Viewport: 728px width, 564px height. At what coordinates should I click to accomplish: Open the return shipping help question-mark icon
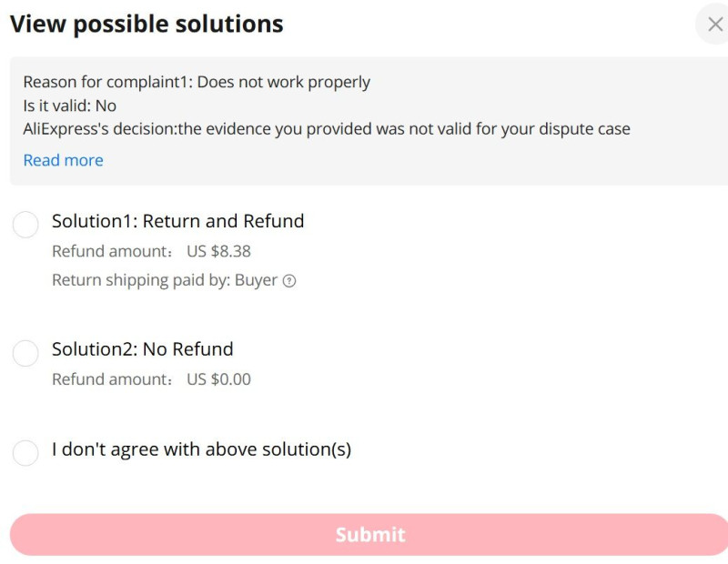point(289,281)
